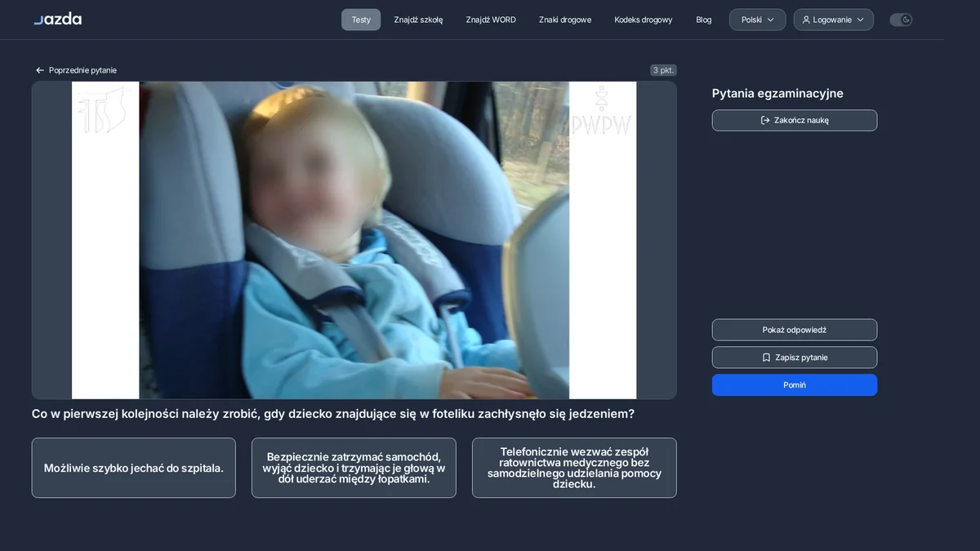980x551 pixels.
Task: Open Znaki drogowe section
Action: click(565, 20)
